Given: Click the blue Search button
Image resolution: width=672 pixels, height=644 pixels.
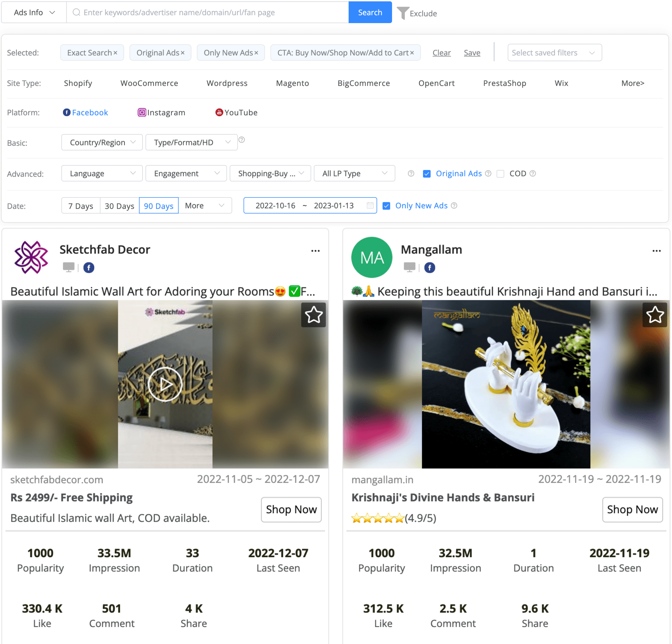Looking at the screenshot, I should [370, 12].
